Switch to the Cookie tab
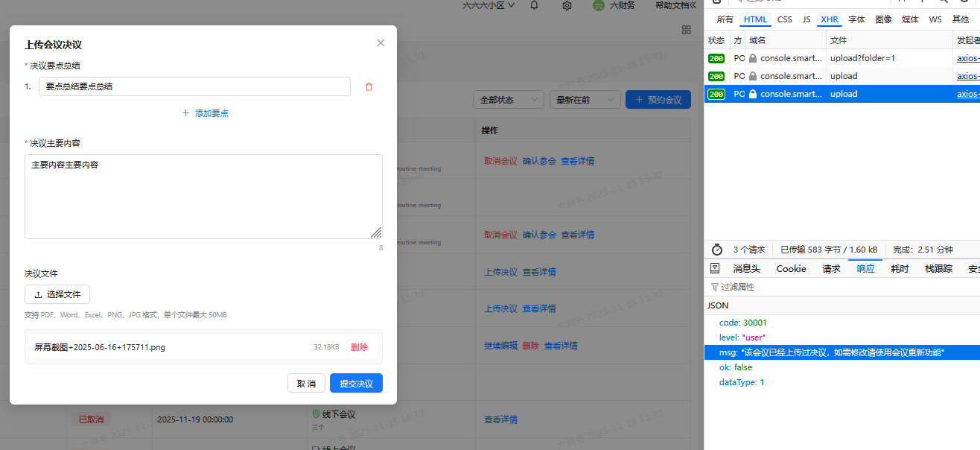Image resolution: width=980 pixels, height=450 pixels. (x=791, y=269)
